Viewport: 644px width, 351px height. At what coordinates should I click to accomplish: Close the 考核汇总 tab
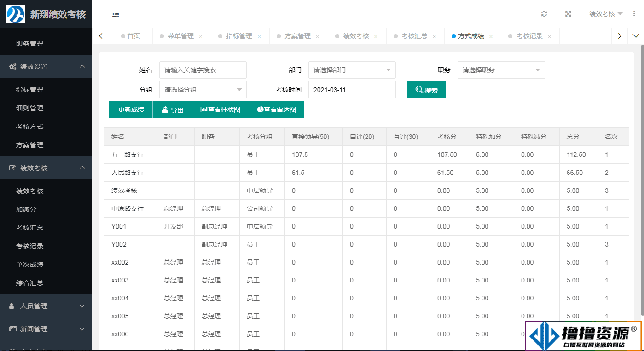[434, 36]
